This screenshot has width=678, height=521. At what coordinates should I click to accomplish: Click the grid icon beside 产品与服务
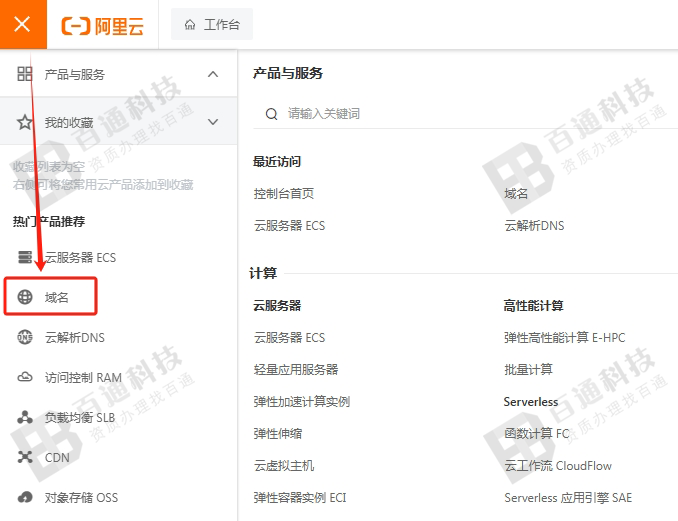25,74
